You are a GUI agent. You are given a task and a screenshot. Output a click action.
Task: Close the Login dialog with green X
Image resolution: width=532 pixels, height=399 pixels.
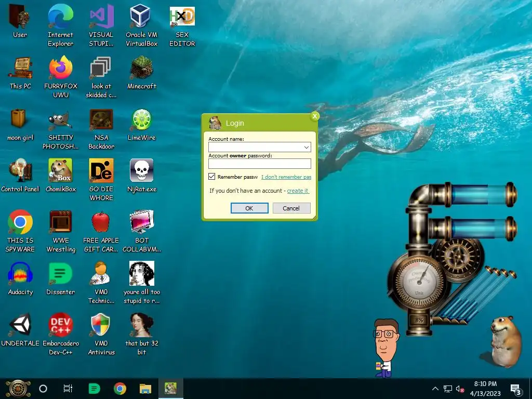click(314, 116)
